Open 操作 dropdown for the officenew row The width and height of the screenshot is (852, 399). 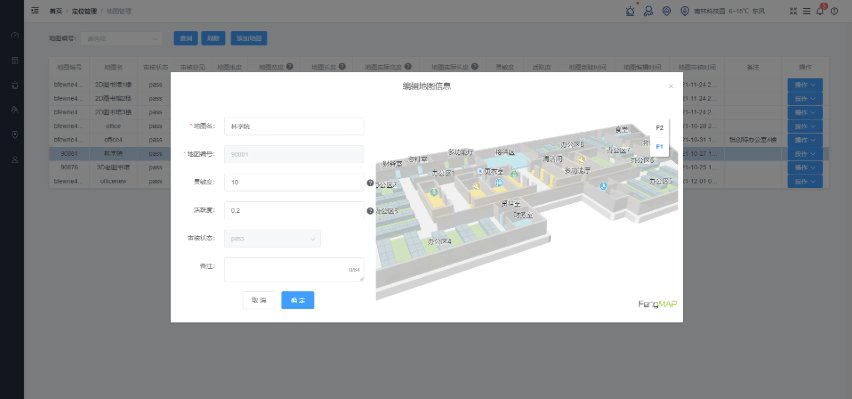coord(805,181)
